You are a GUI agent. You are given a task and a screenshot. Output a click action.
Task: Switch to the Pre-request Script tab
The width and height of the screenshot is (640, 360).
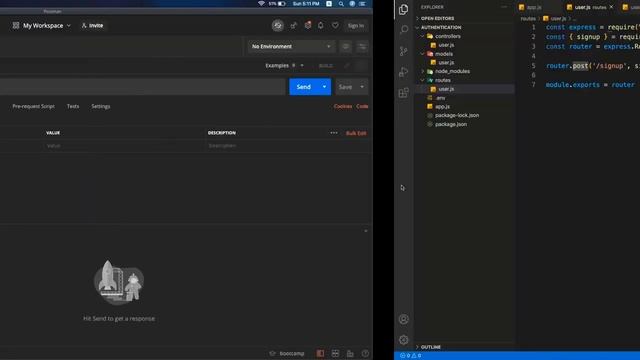(x=33, y=107)
